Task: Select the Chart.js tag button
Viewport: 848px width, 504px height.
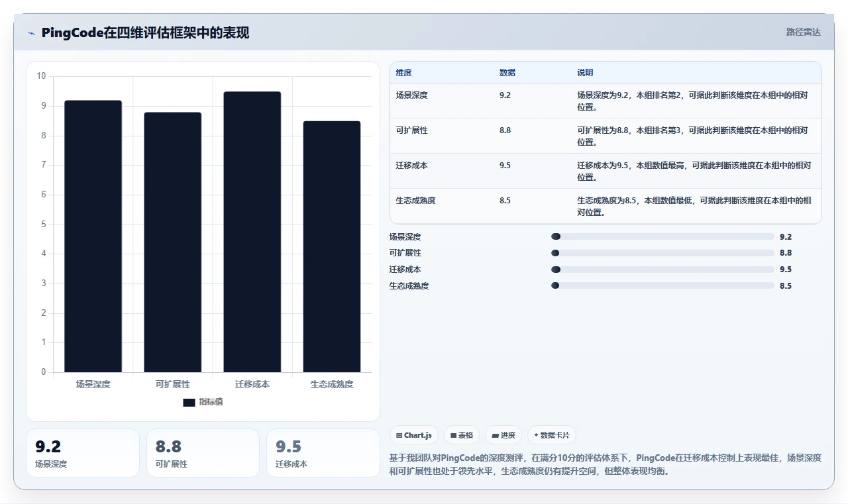Action: [414, 435]
